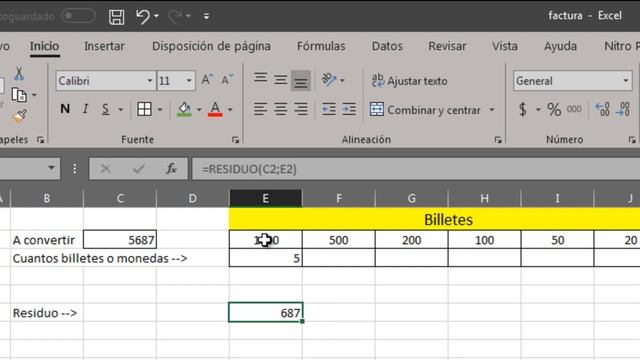This screenshot has height=360, width=640.
Task: Select the residuo result cell 687
Action: pos(266,312)
